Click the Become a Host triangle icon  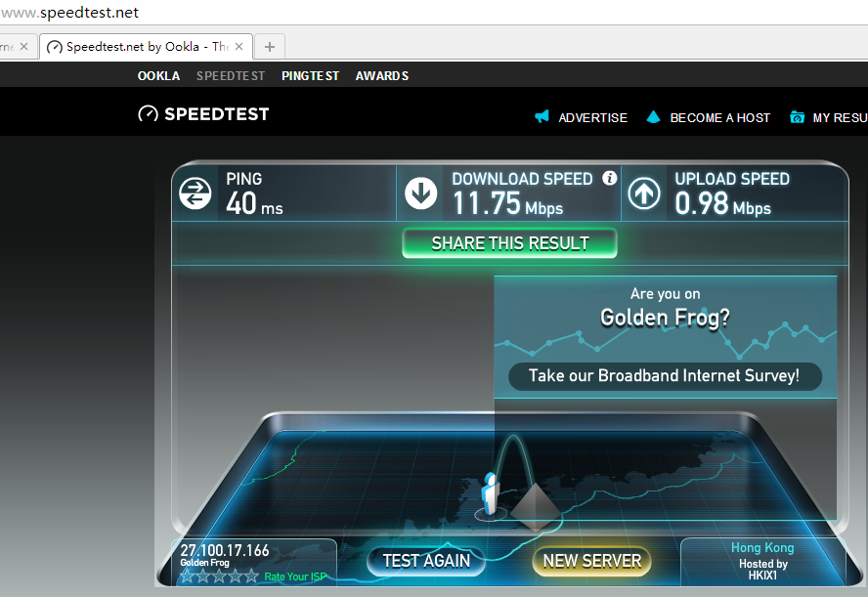[x=653, y=116]
